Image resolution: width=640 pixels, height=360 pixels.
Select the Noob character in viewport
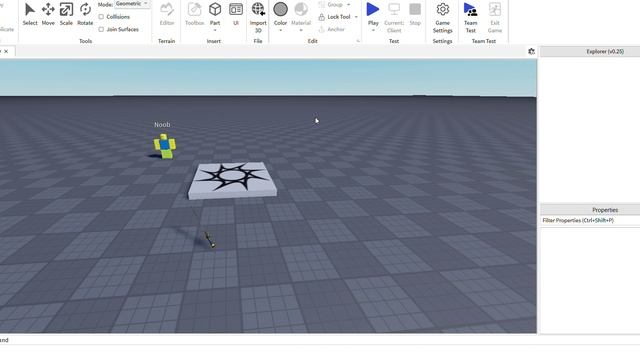[165, 146]
